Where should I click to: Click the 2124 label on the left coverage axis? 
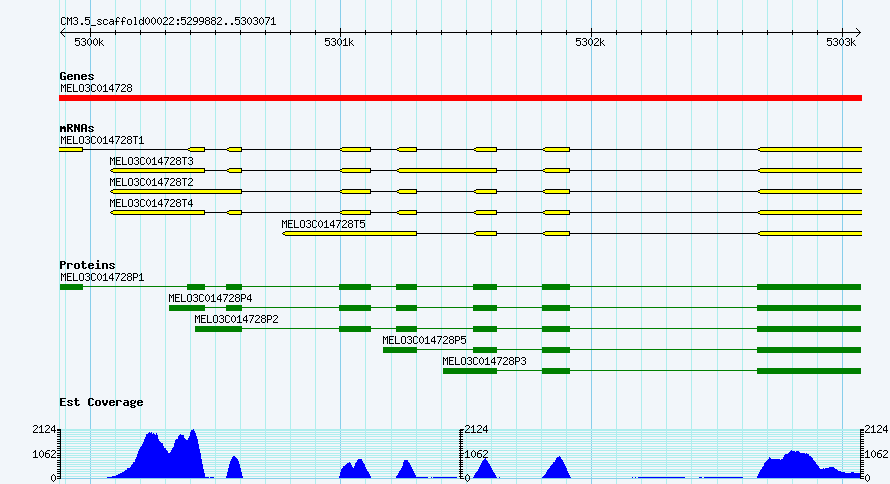pos(44,430)
